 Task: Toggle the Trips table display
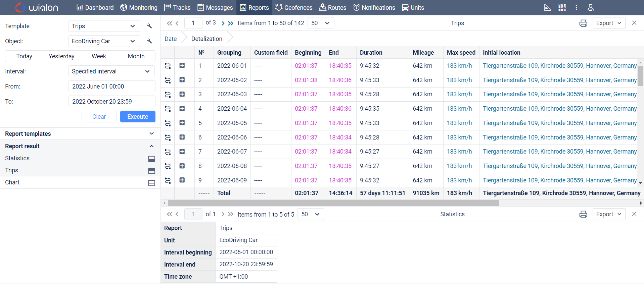point(151,171)
